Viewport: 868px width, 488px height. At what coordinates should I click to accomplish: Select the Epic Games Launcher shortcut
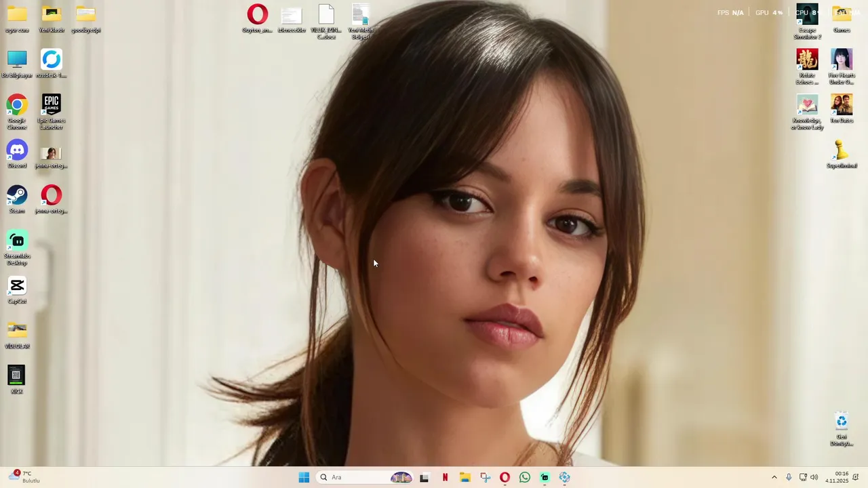tap(52, 112)
